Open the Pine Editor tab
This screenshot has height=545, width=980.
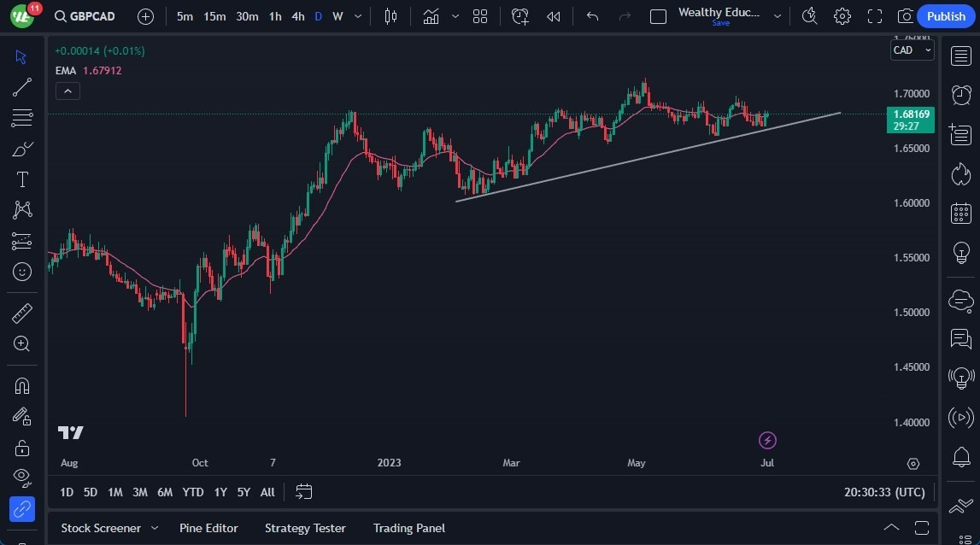pyautogui.click(x=208, y=528)
